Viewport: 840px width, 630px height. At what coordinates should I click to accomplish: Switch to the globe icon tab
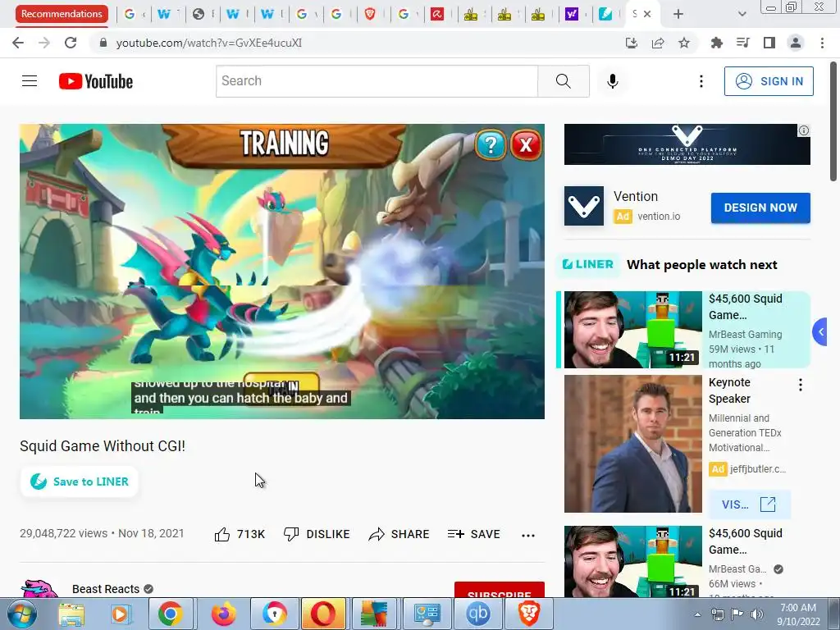[199, 14]
